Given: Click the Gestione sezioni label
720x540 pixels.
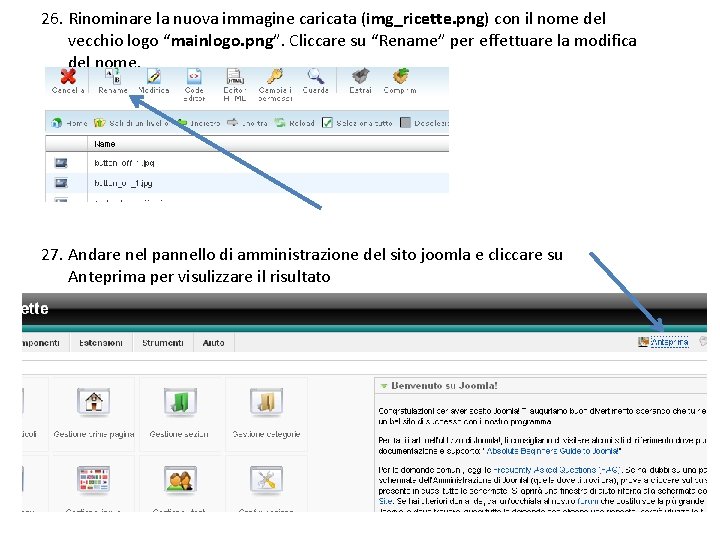Looking at the screenshot, I should (179, 434).
